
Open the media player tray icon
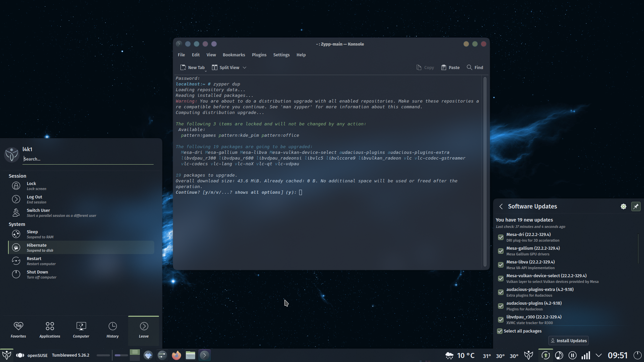[559, 355]
